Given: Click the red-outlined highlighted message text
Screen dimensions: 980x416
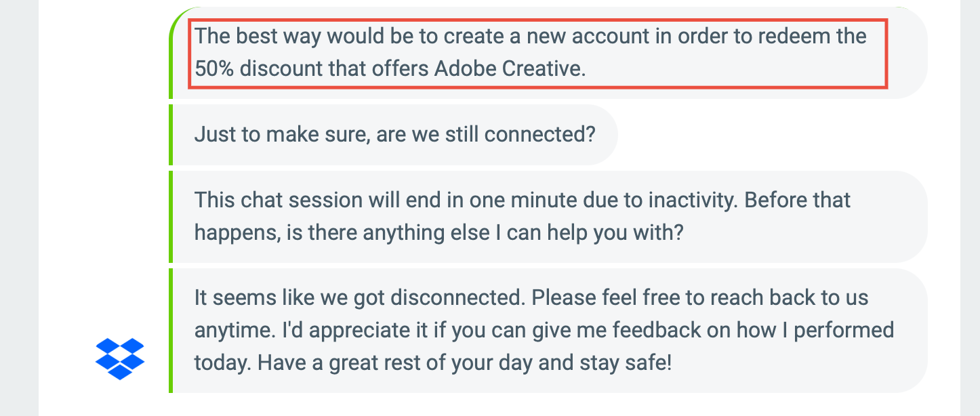Looking at the screenshot, I should (x=537, y=53).
